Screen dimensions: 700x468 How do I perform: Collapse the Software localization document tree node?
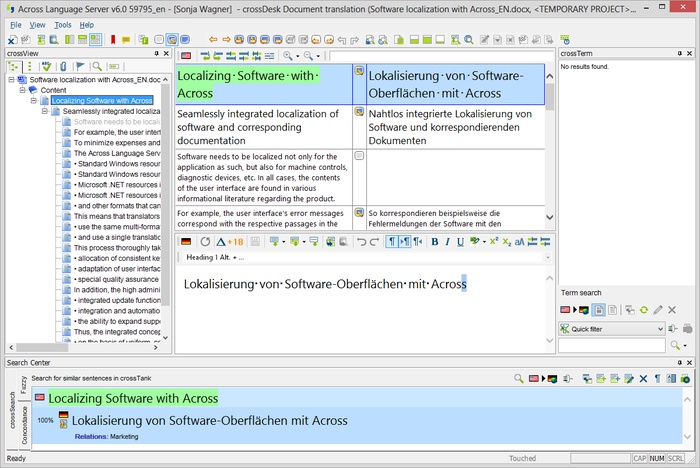point(12,80)
